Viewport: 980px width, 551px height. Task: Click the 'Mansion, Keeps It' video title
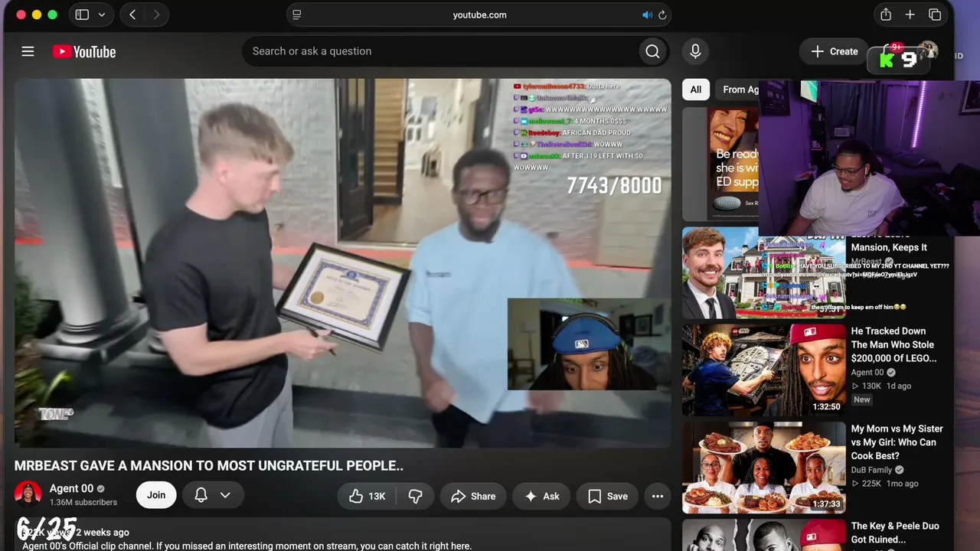pos(889,247)
